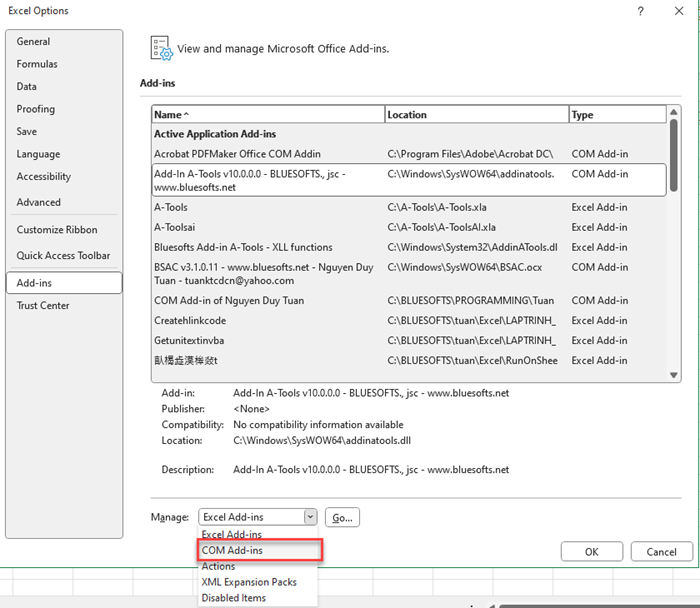Pick XML Expansion Packs option

point(249,582)
